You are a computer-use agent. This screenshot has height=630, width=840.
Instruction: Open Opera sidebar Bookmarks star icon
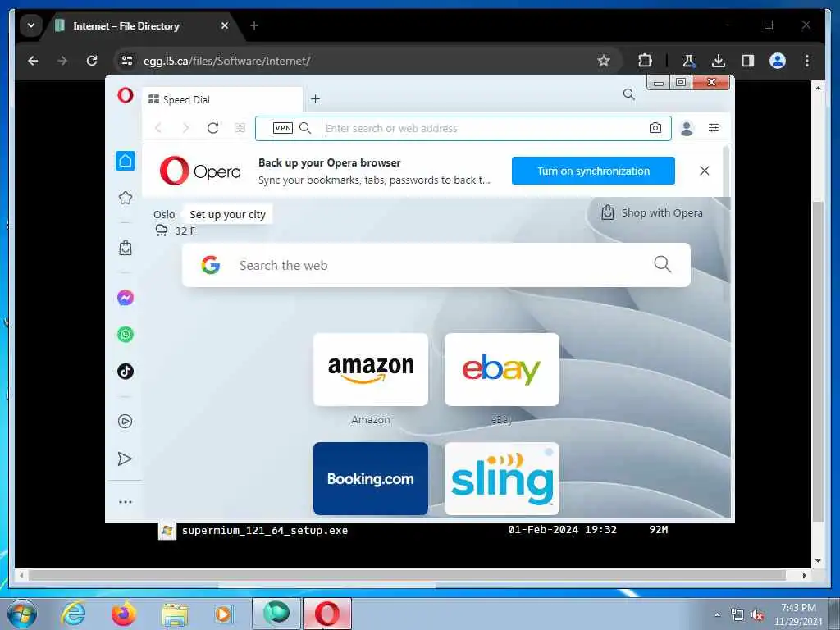[x=126, y=198]
